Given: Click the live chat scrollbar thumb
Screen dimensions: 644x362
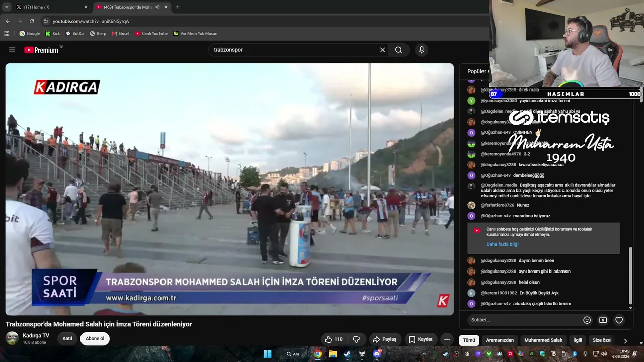Looking at the screenshot, I should pos(631,276).
